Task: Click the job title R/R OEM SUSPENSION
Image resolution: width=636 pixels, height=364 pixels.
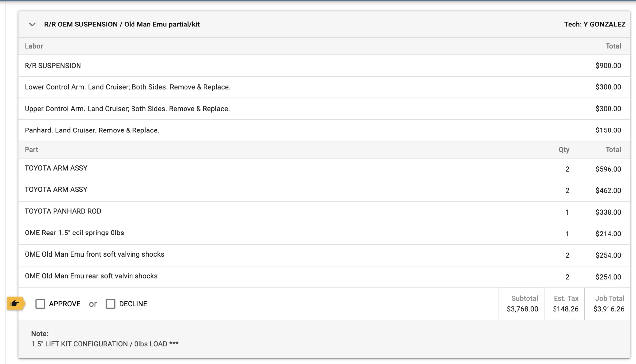Action: [122, 24]
